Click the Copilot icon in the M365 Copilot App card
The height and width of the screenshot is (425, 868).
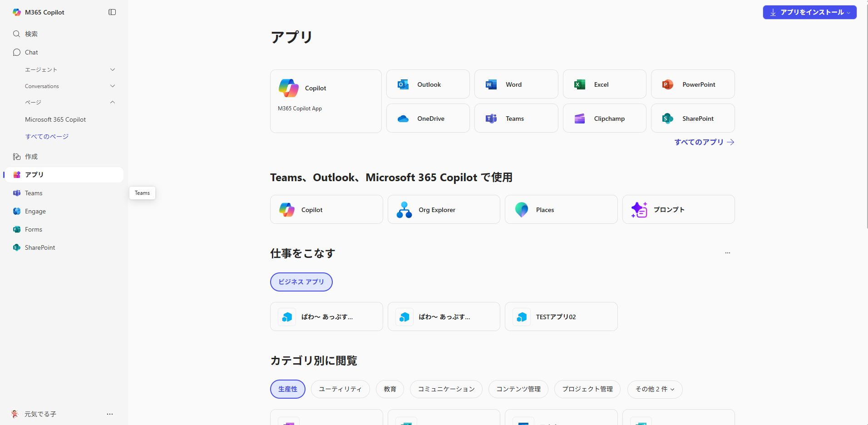(x=289, y=88)
